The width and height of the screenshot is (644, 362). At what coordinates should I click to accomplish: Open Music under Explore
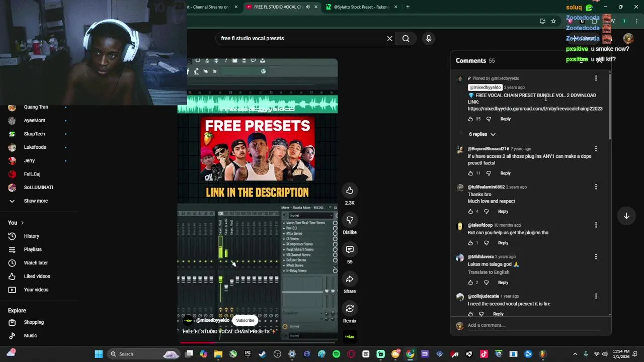tap(30, 336)
